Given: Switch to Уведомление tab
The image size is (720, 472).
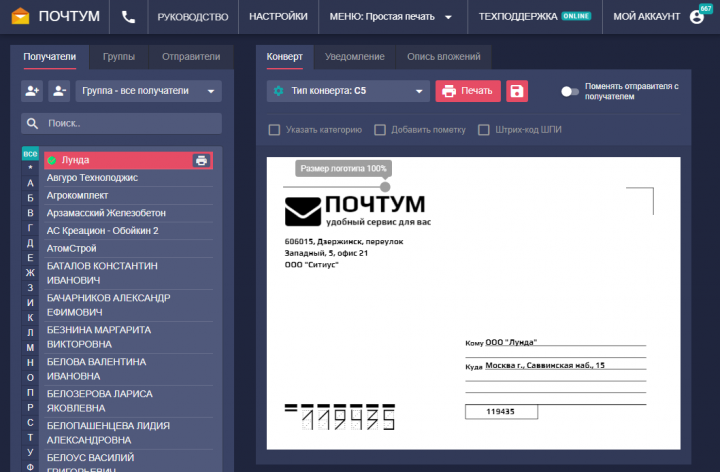Looking at the screenshot, I should click(x=354, y=57).
